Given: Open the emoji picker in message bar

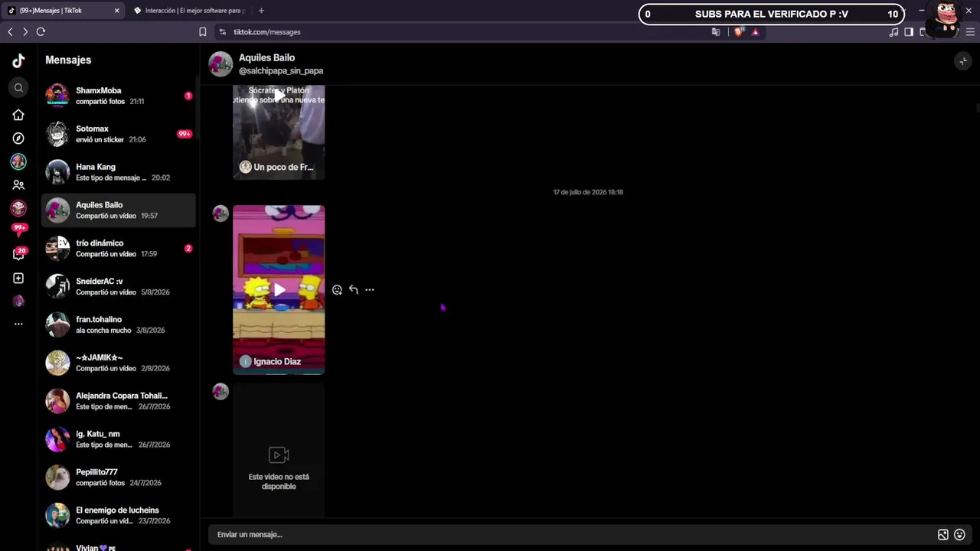Looking at the screenshot, I should [x=959, y=535].
